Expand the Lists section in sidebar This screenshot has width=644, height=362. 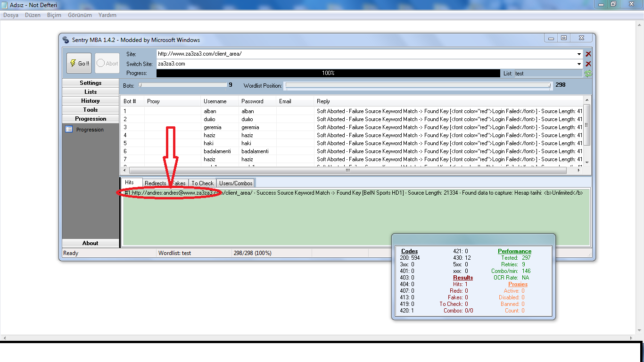tap(91, 92)
